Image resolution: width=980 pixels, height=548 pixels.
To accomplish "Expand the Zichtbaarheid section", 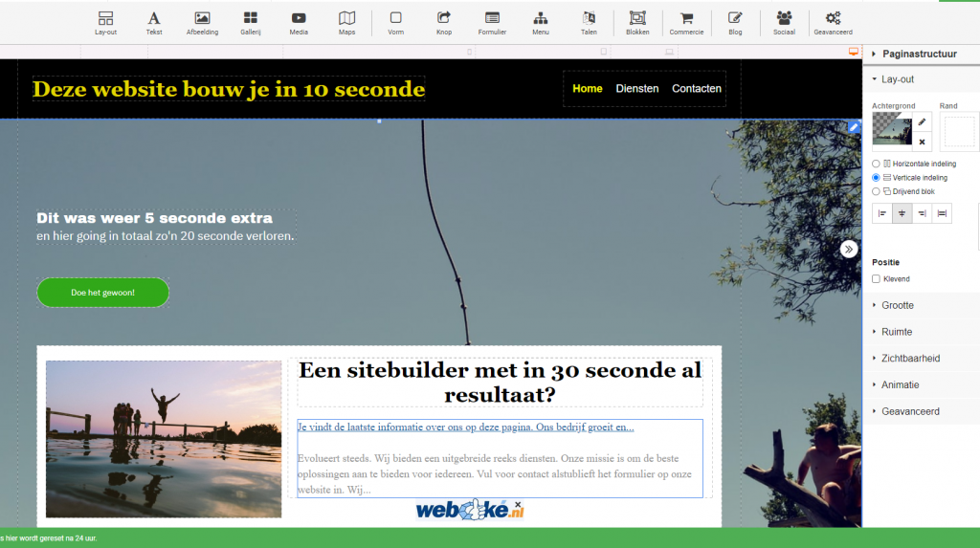I will [x=910, y=359].
